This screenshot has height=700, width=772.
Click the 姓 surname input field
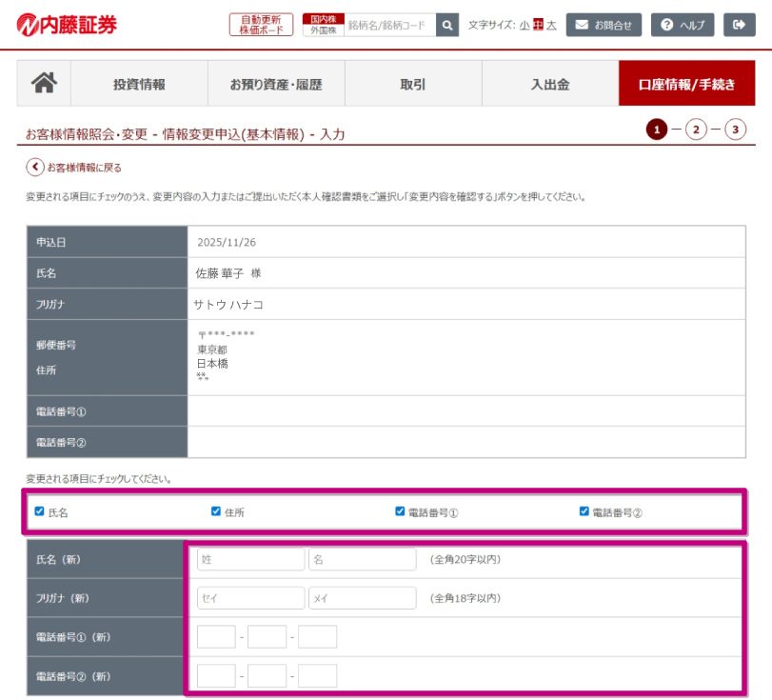251,559
